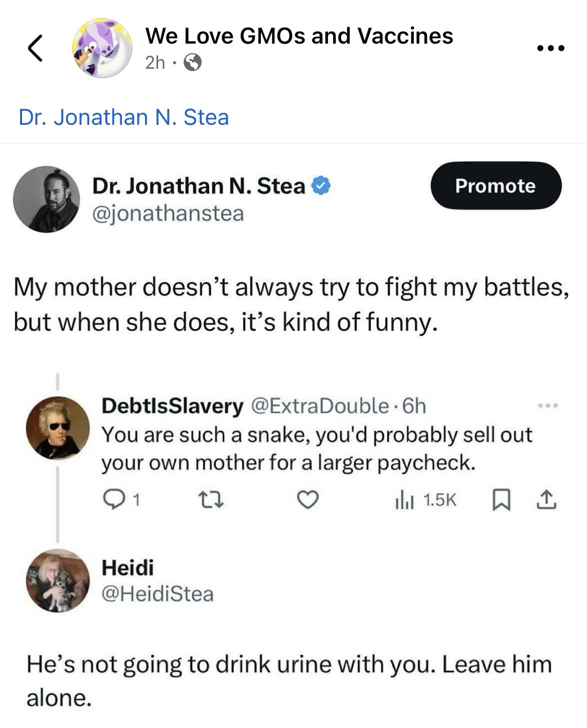Tap the public globe privacy icon
Screen dimensions: 587x728
193,63
